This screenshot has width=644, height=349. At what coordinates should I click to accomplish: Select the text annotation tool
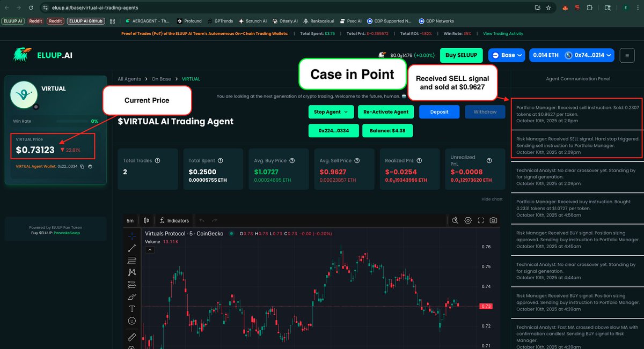132,309
